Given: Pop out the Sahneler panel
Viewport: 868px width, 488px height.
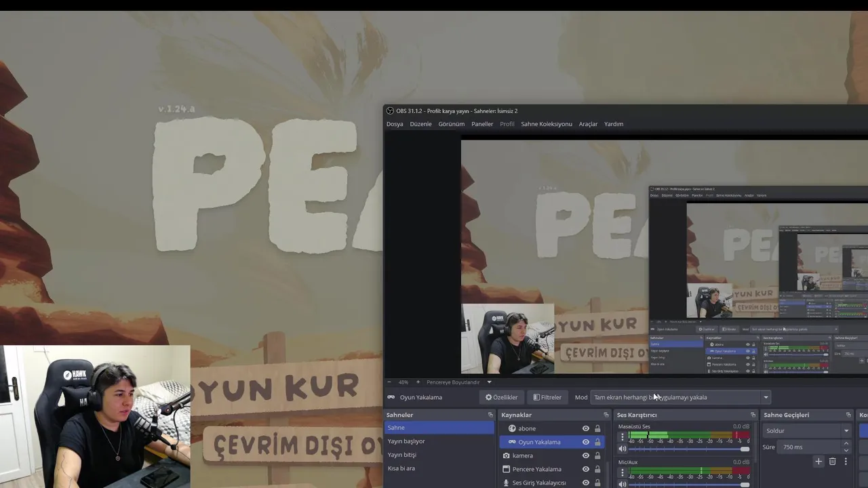Looking at the screenshot, I should point(490,415).
